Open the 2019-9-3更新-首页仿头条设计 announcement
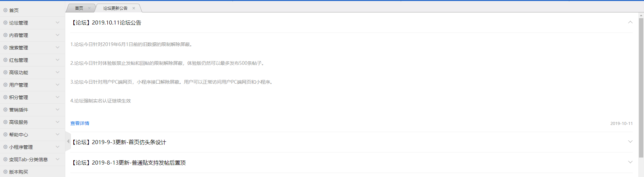Screen dimensions: 644x177 pyautogui.click(x=118, y=142)
